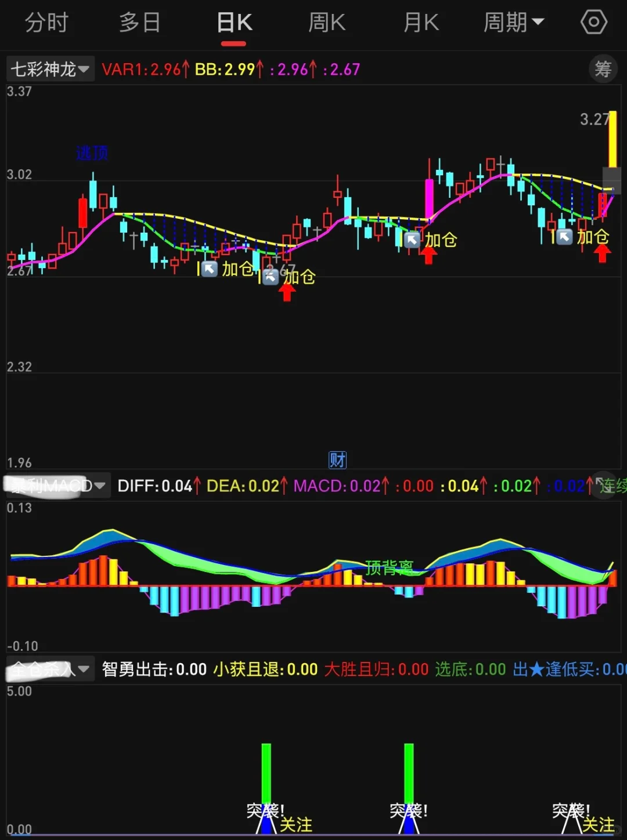Click the 加仓 icon next to 2.67 label
The image size is (627, 840).
271,277
